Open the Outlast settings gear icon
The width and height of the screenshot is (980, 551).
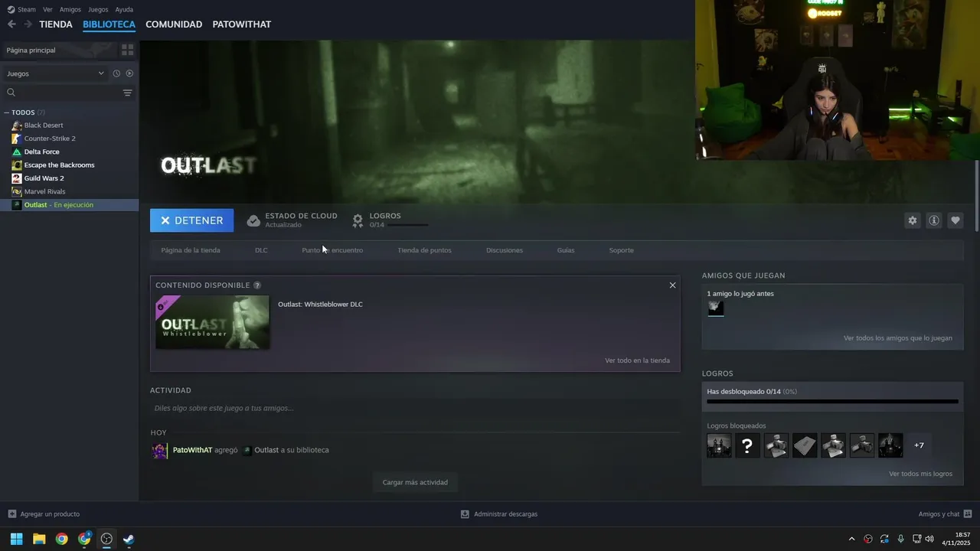point(912,220)
